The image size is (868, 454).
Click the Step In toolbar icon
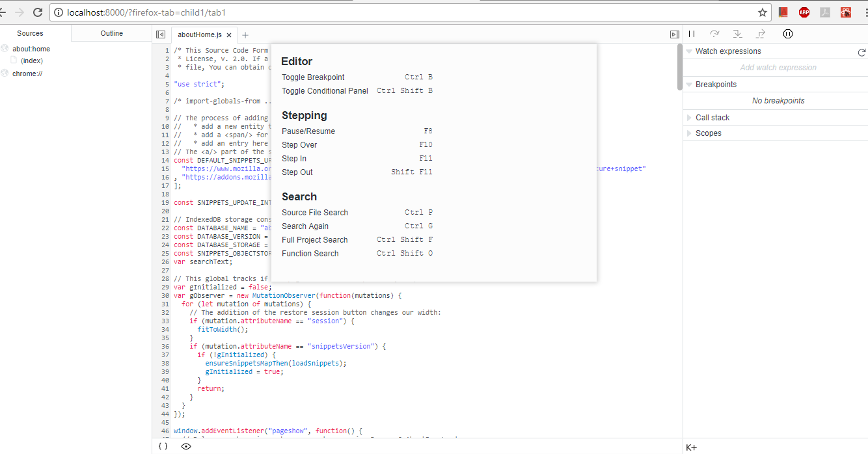click(x=737, y=34)
